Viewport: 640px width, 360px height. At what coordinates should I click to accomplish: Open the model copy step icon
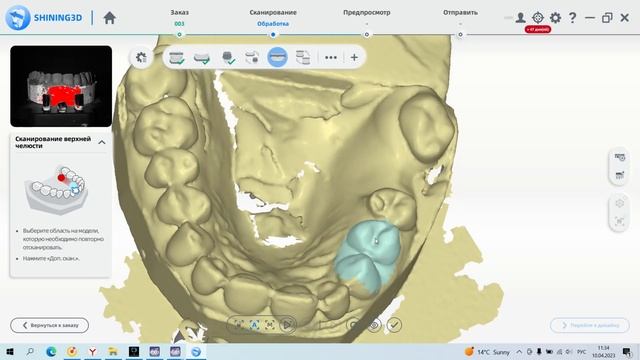coord(303,58)
